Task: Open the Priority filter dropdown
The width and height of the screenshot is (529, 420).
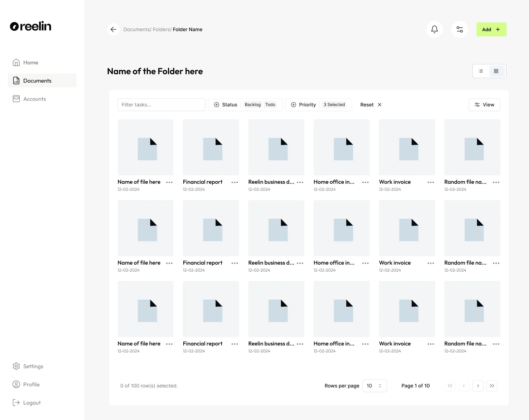Action: pyautogui.click(x=304, y=105)
